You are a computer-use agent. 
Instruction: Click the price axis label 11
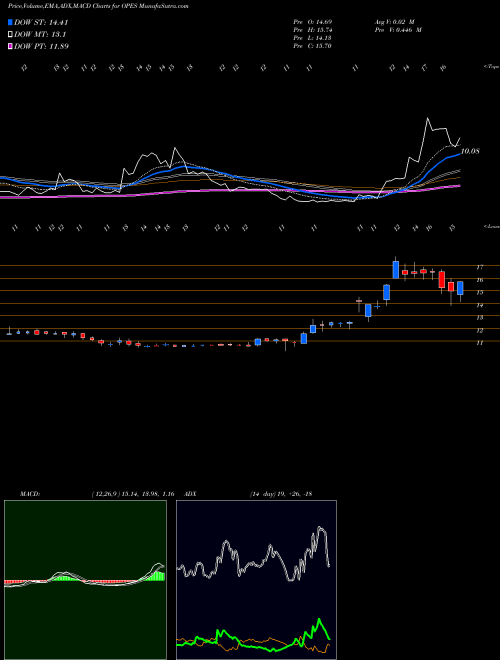(x=479, y=343)
